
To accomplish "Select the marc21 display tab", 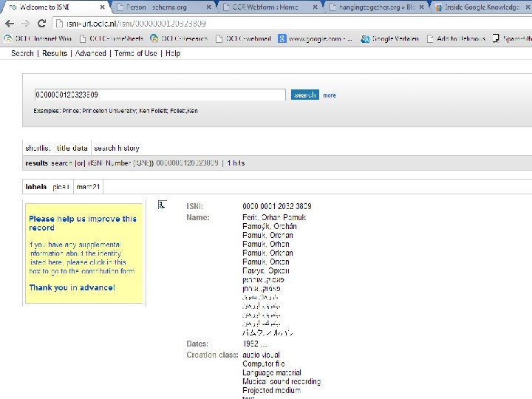I will coord(88,187).
